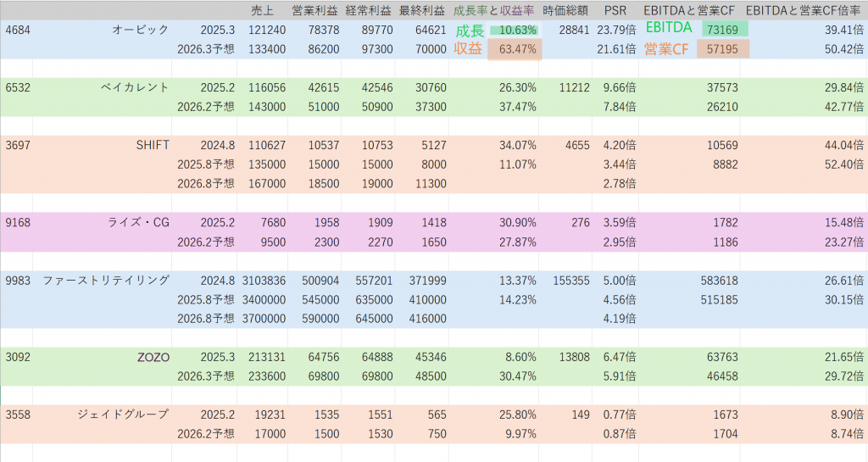
Task: Click the 39.41倍 cell
Action: click(x=843, y=30)
